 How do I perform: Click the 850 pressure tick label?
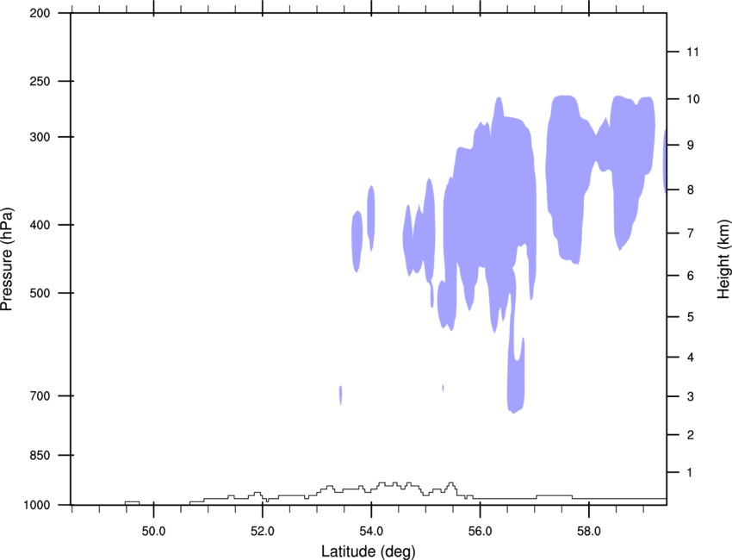click(x=40, y=455)
